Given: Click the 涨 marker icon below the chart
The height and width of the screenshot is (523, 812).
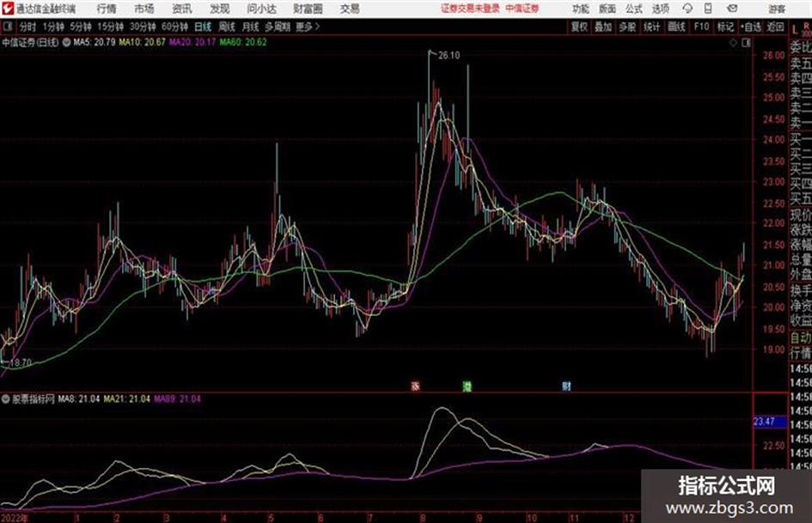Looking at the screenshot, I should tap(415, 386).
